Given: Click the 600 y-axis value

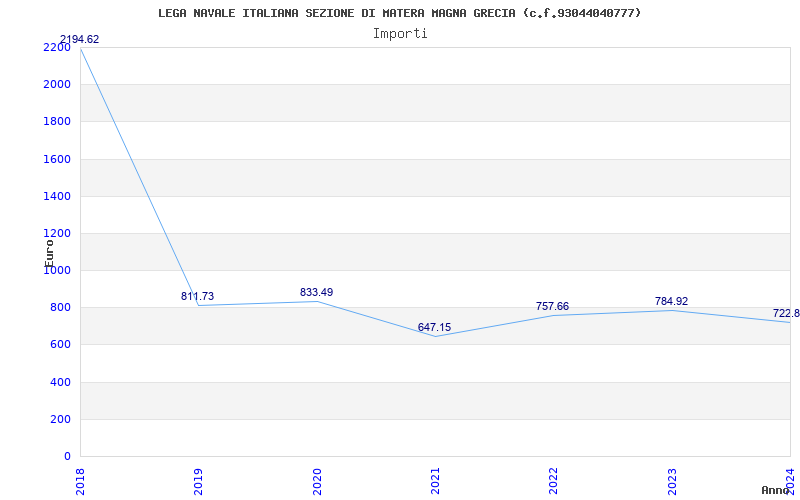Looking at the screenshot, I should (x=60, y=345).
